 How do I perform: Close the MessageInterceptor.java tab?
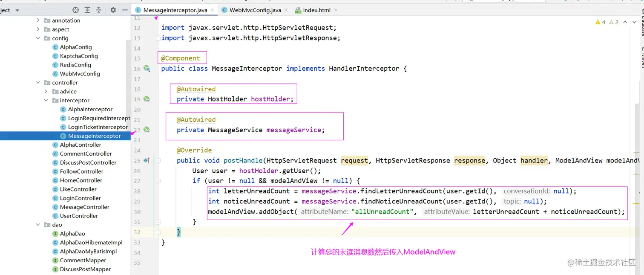[x=213, y=10]
